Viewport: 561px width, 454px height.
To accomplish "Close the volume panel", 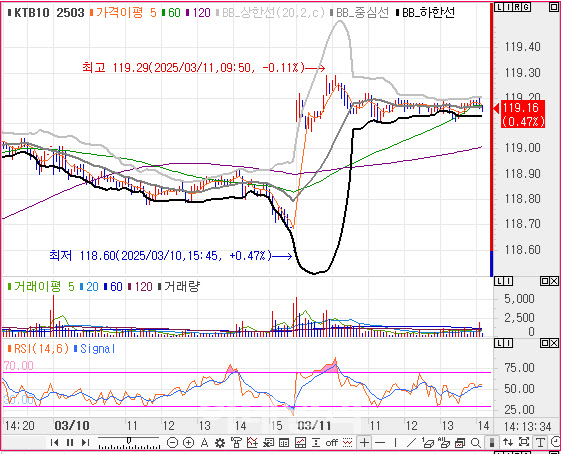I will coord(553,281).
